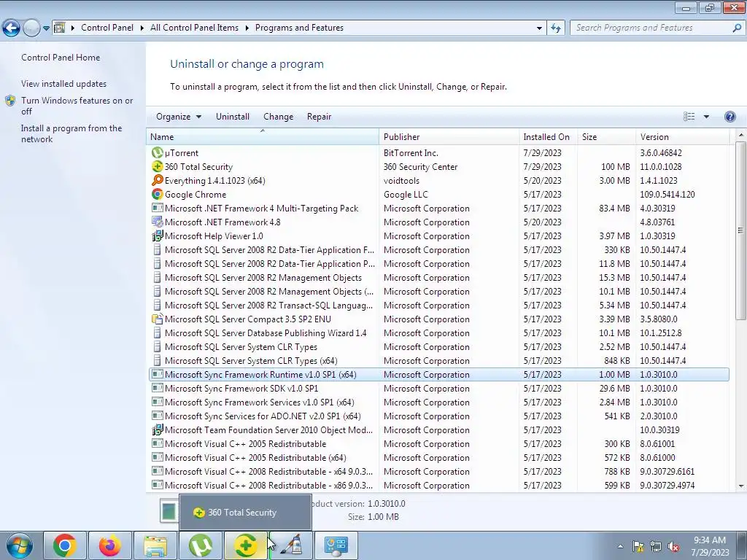Screen dimensions: 747x560
Task: Expand the view options dropdown arrow
Action: click(706, 117)
